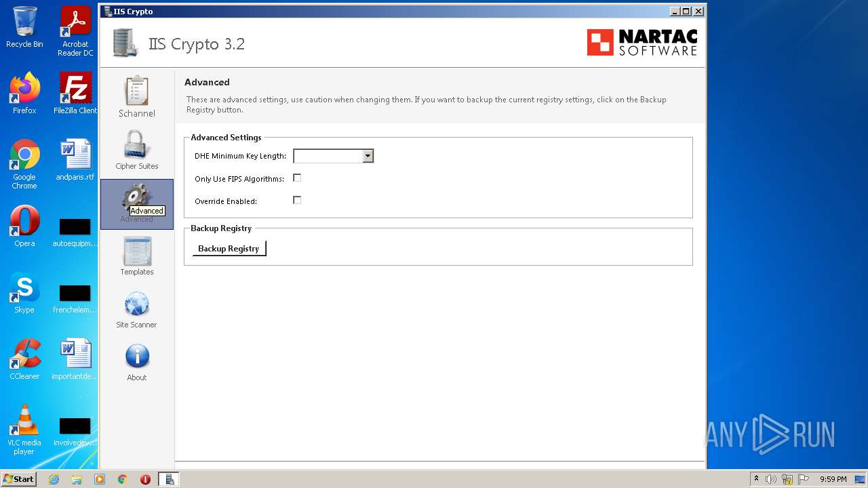Screen dimensions: 868x488
Task: Enable Only Use FIPS Algorithms checkbox
Action: (297, 178)
